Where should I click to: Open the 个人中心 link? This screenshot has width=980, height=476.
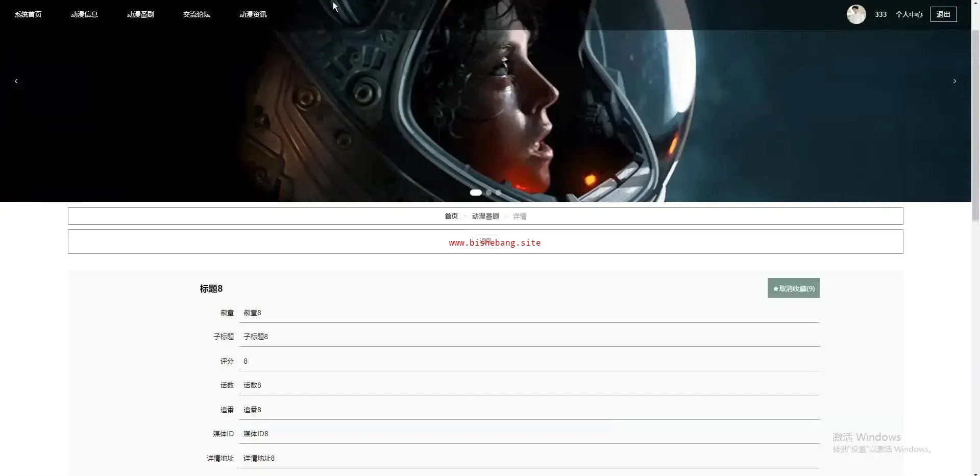tap(909, 14)
